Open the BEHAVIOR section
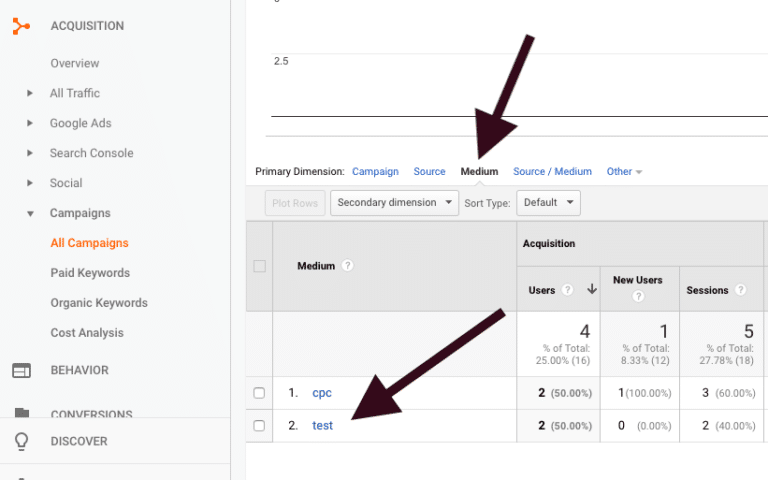This screenshot has width=768, height=480. click(x=79, y=370)
